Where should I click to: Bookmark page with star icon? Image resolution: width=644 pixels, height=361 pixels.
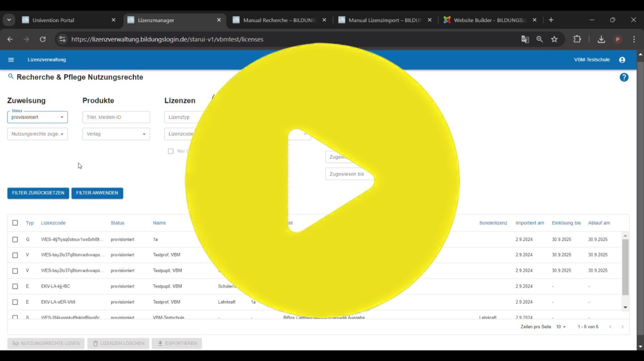click(x=554, y=39)
